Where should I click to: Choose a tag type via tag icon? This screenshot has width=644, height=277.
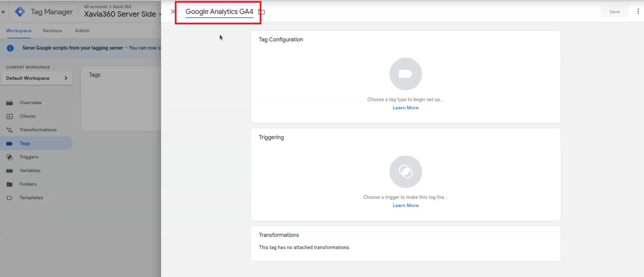pyautogui.click(x=406, y=74)
